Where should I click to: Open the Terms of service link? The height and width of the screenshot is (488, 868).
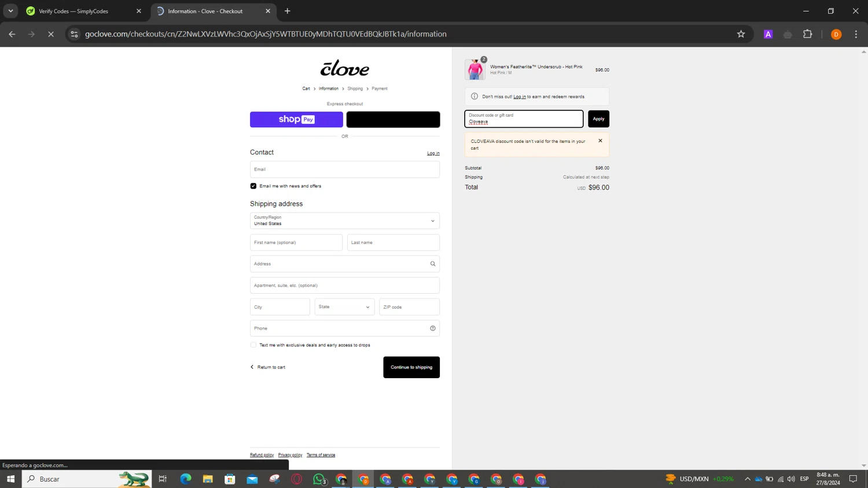[x=321, y=455]
